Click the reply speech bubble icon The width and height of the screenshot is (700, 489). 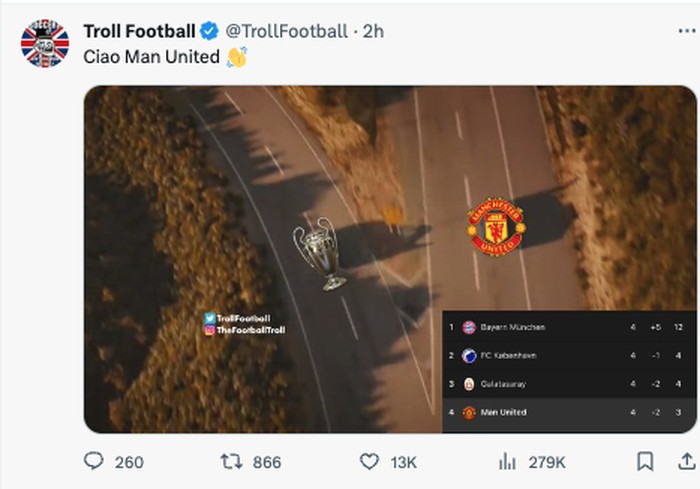coord(93,461)
